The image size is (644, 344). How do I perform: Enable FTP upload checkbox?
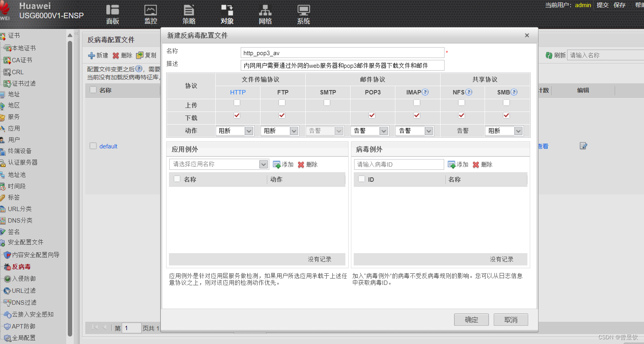[282, 103]
